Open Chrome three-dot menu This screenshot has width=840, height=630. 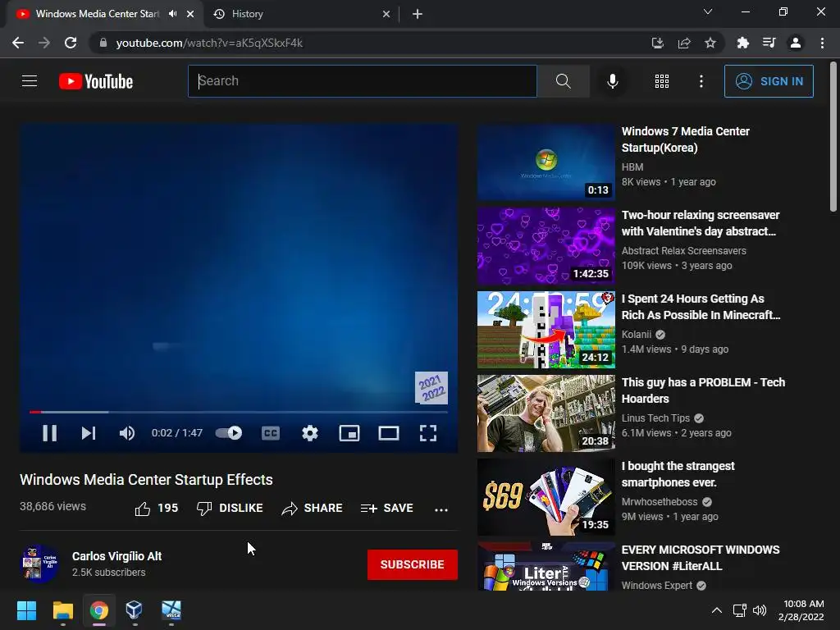[x=822, y=43]
